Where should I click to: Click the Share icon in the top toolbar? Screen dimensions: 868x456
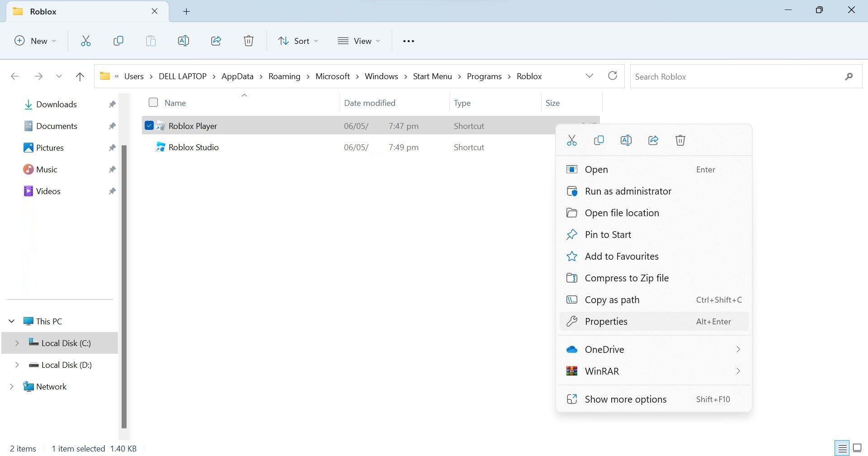tap(216, 41)
